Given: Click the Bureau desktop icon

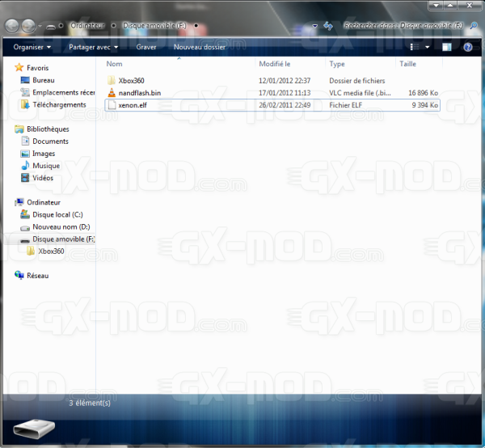Looking at the screenshot, I should (x=25, y=80).
